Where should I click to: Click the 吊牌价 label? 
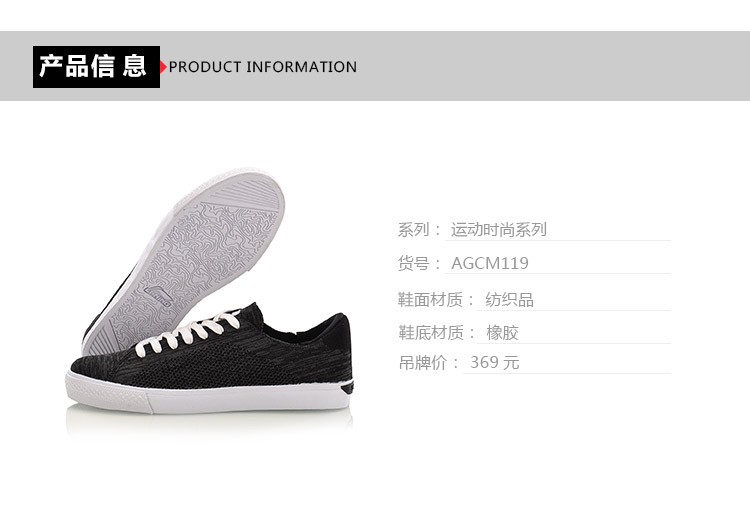pos(422,362)
